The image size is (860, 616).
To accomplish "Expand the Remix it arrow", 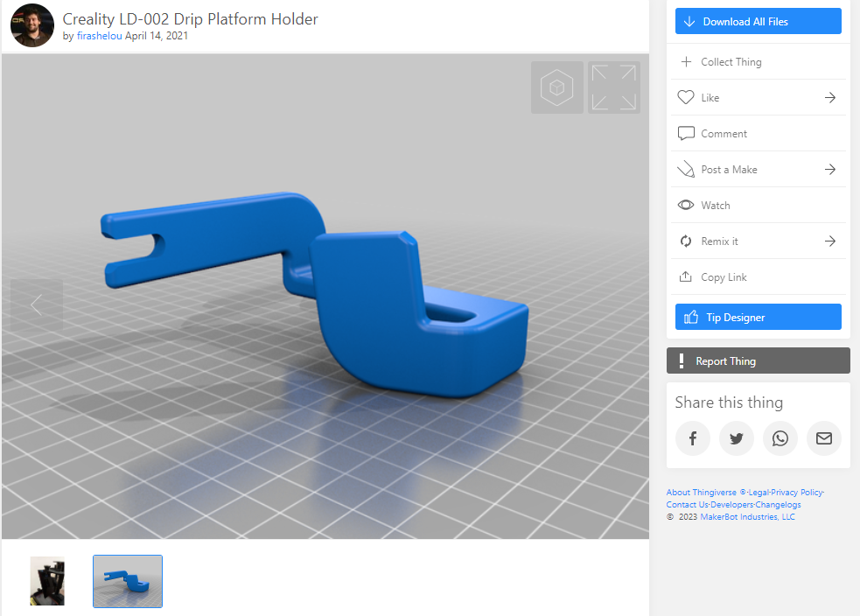I will (x=829, y=241).
